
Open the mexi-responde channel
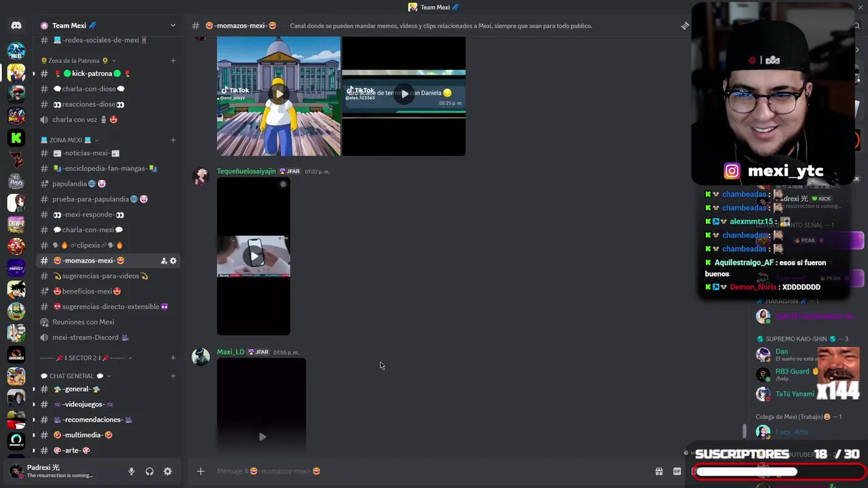coord(107,215)
